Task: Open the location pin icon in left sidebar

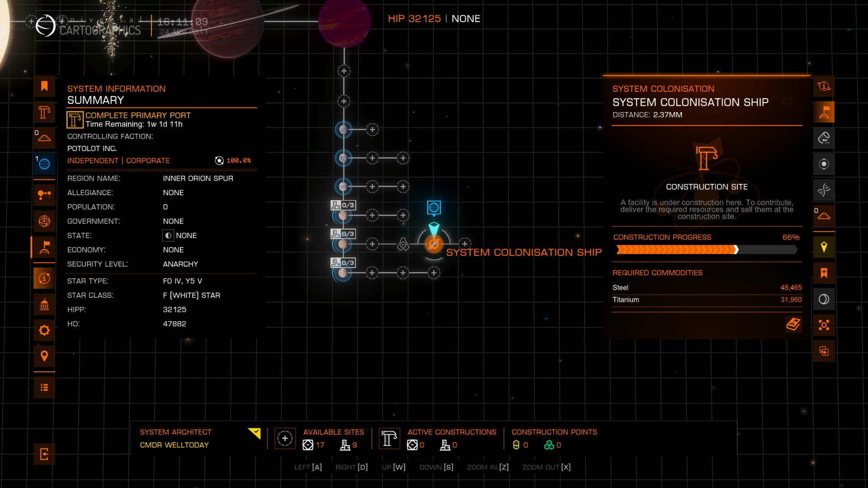Action: coord(44,356)
